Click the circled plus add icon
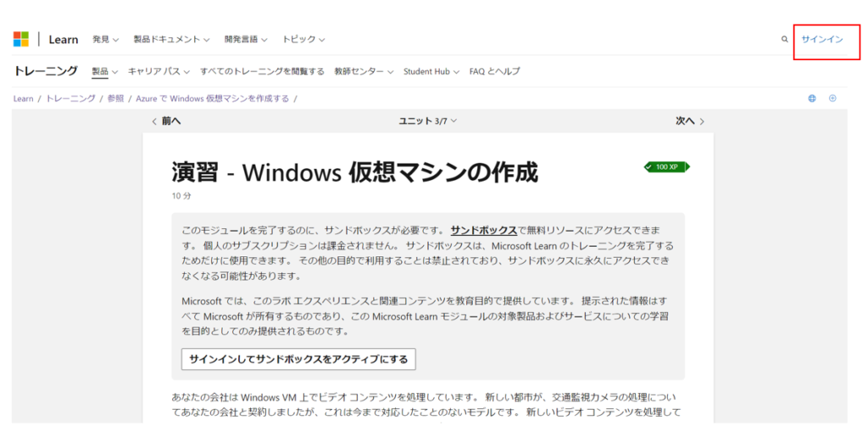 click(832, 98)
